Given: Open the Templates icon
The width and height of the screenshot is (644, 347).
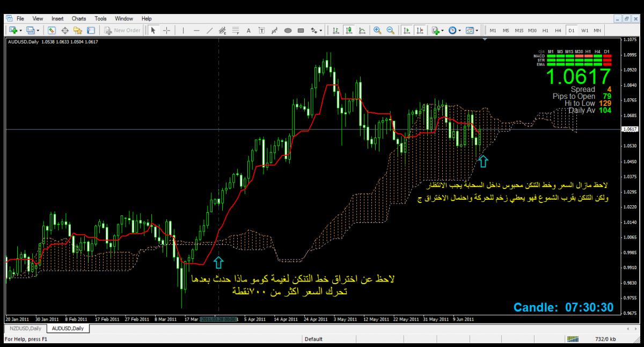Looking at the screenshot, I should pos(470,31).
